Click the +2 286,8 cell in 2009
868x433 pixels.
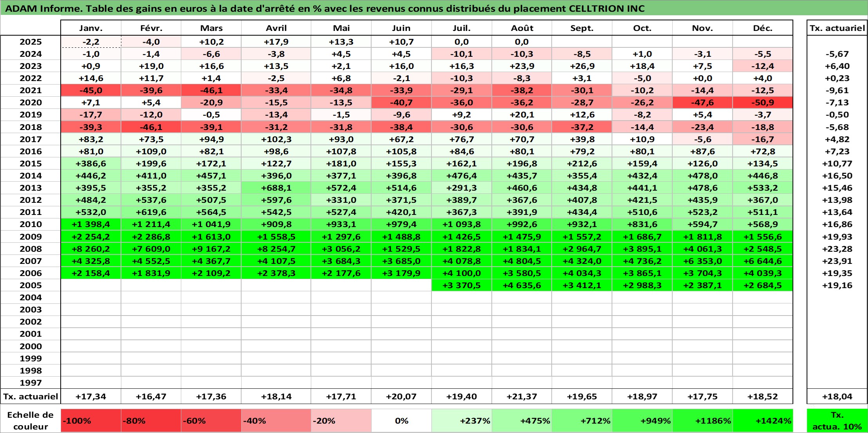click(151, 236)
